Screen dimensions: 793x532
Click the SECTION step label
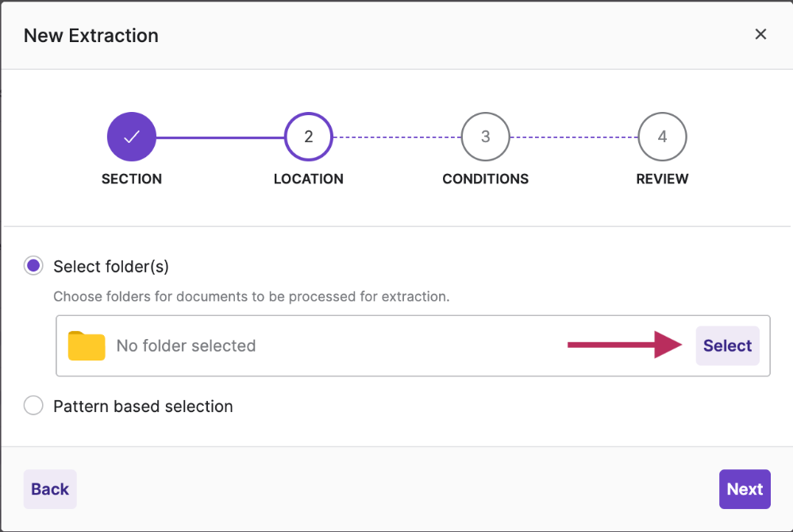(x=132, y=179)
